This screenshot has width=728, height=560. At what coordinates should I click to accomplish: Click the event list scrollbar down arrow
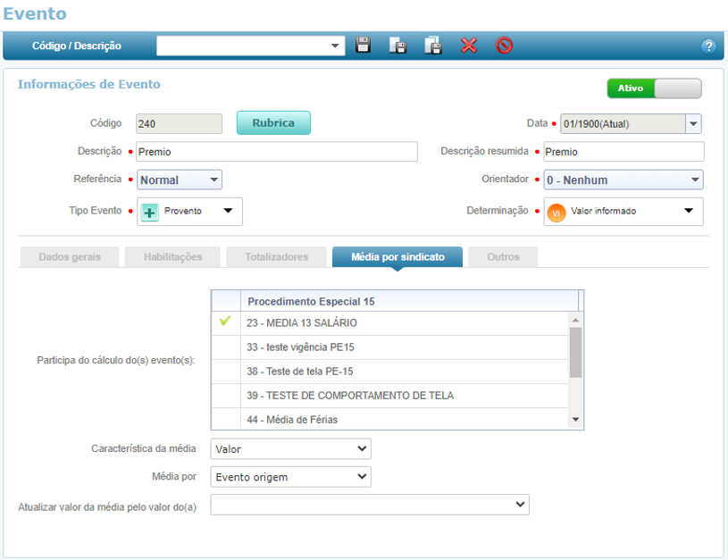point(575,420)
